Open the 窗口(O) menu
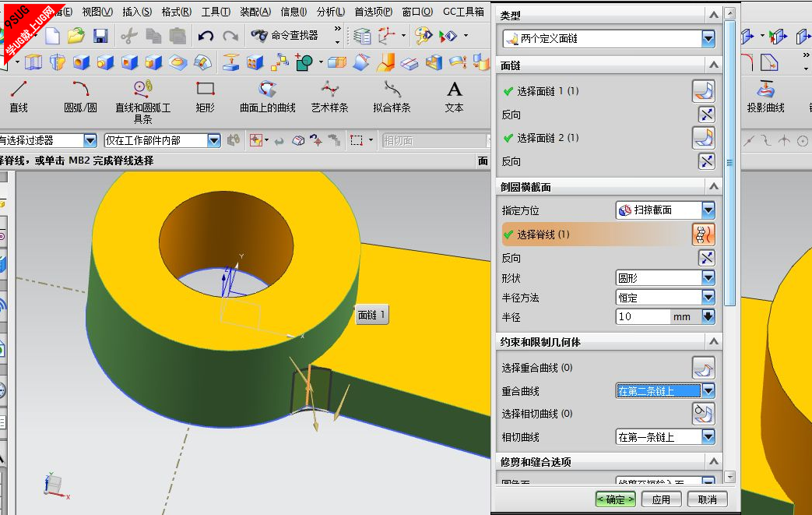The image size is (812, 515). pyautogui.click(x=417, y=12)
